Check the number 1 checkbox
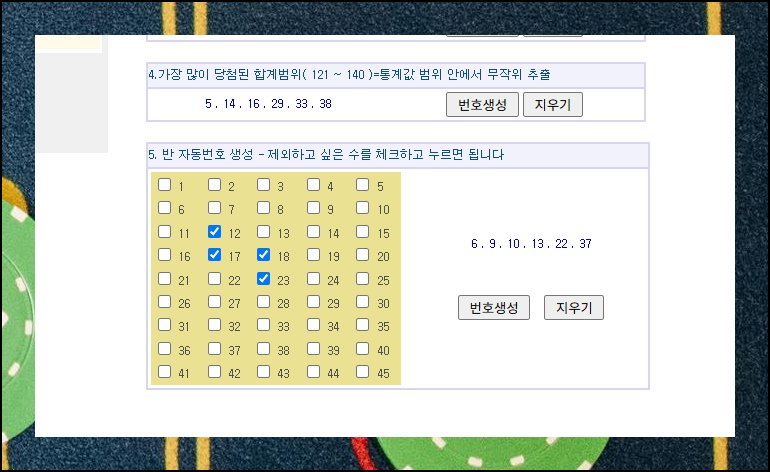Image resolution: width=770 pixels, height=472 pixels. coord(165,185)
